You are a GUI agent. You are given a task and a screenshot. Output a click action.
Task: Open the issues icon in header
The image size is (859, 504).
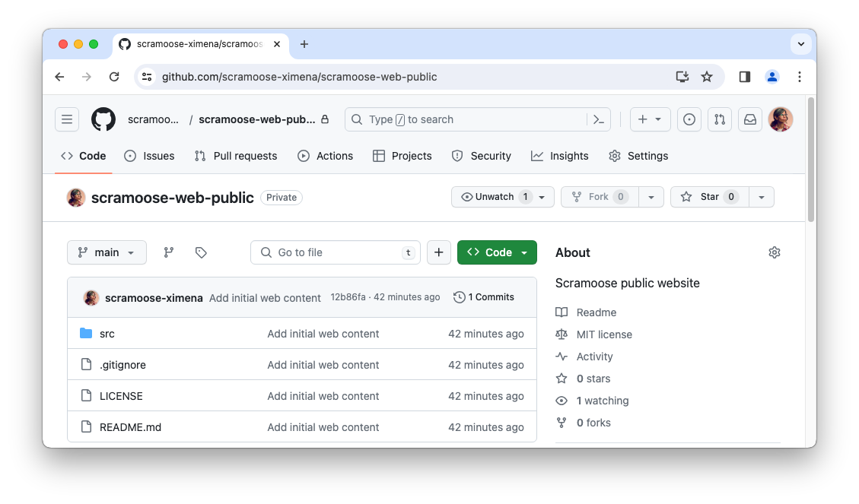tap(689, 119)
